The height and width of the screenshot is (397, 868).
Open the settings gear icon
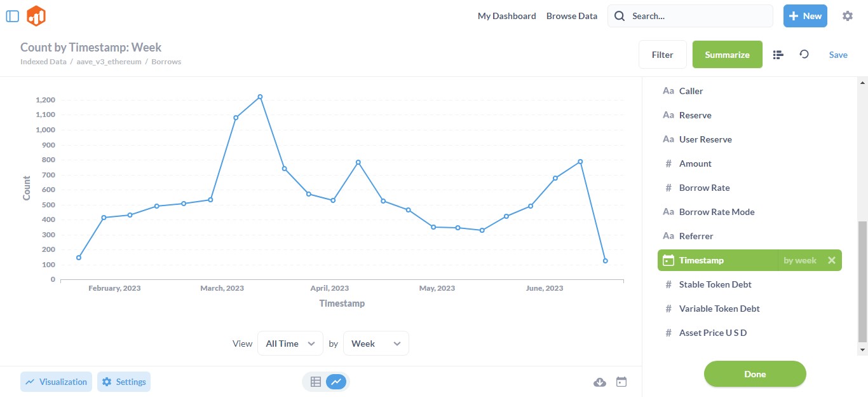click(847, 16)
